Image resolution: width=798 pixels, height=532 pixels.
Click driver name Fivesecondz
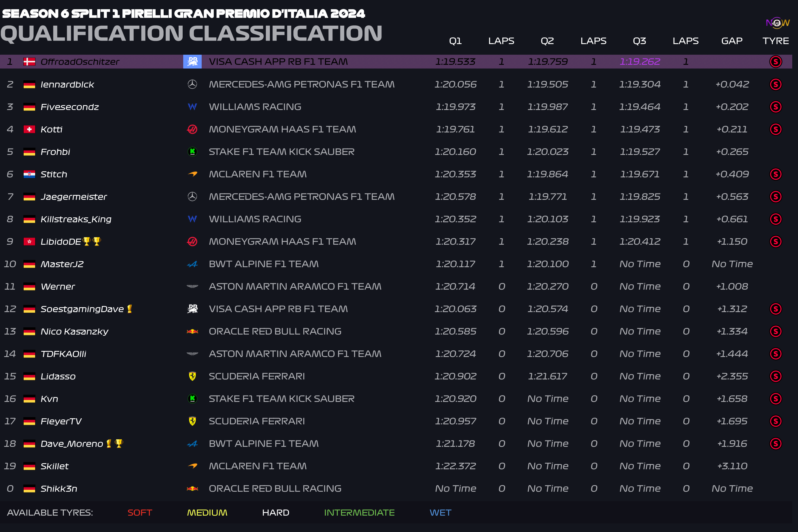click(70, 107)
